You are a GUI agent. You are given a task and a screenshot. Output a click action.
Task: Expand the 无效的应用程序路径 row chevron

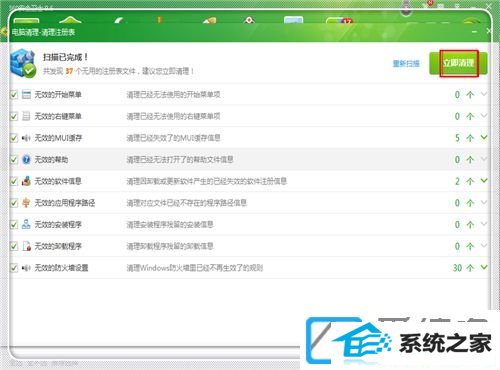pyautogui.click(x=484, y=203)
